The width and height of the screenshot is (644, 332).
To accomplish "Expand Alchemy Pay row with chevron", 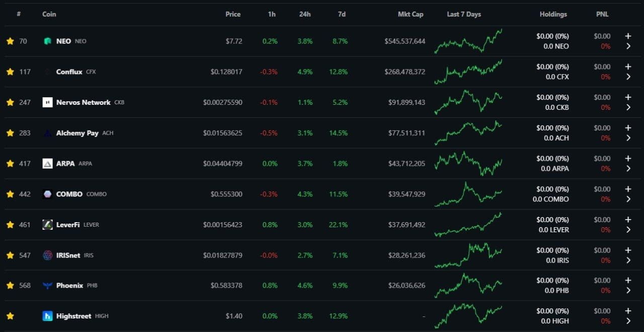I will 628,138.
